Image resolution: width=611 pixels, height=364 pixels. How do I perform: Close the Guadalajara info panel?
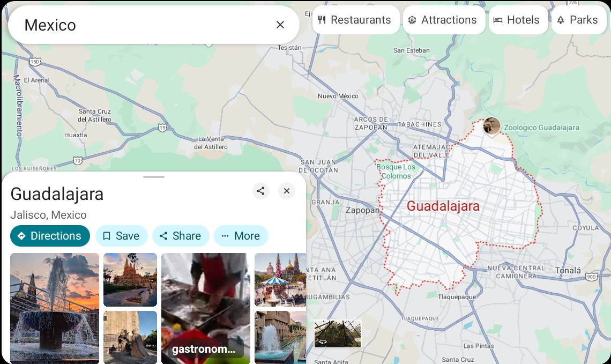(x=286, y=191)
